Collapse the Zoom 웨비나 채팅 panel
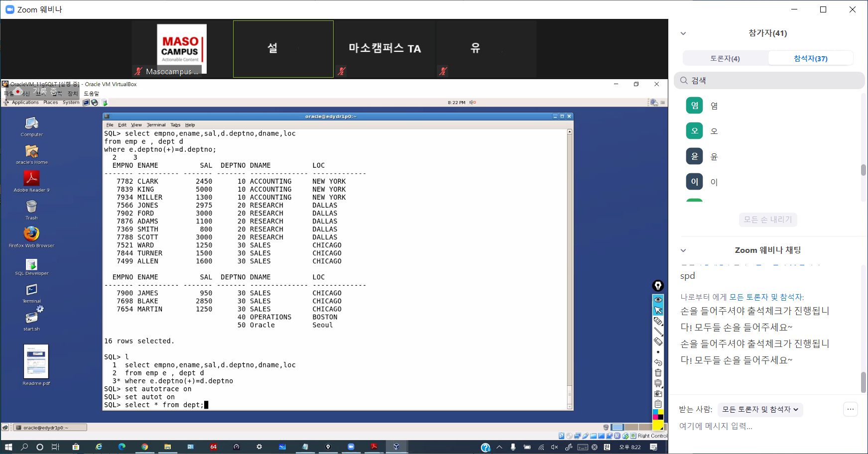 (x=683, y=250)
